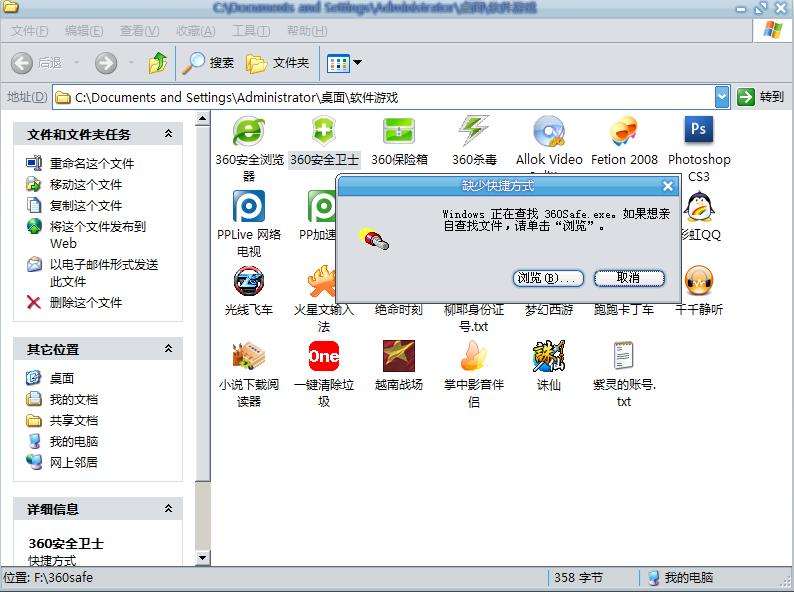
Task: Toggle the 文件夹 folders pane
Action: pyautogui.click(x=277, y=63)
